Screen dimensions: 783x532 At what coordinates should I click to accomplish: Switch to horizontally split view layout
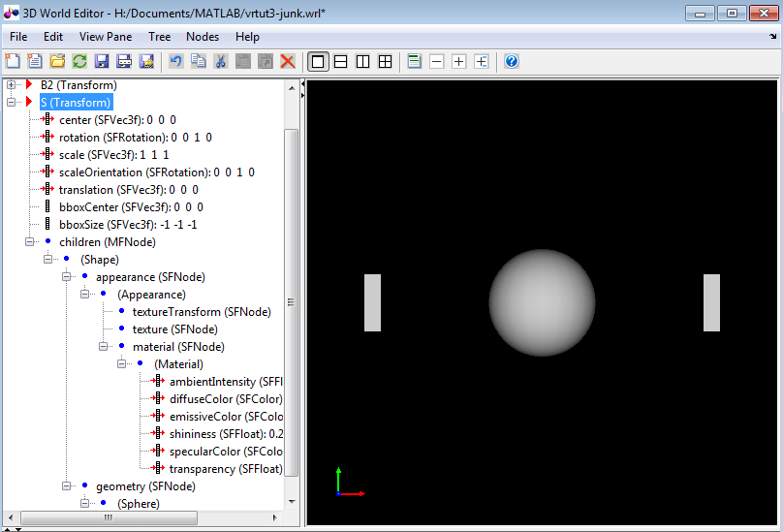(340, 61)
